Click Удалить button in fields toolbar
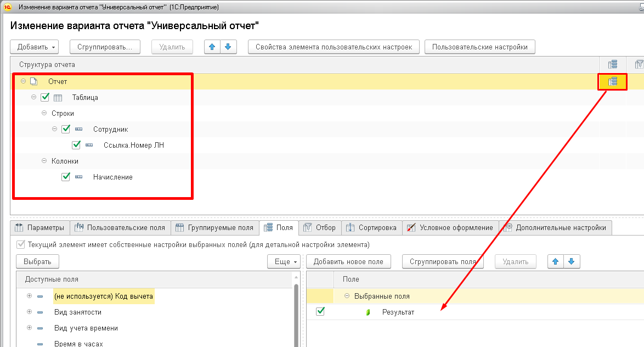 (x=516, y=261)
